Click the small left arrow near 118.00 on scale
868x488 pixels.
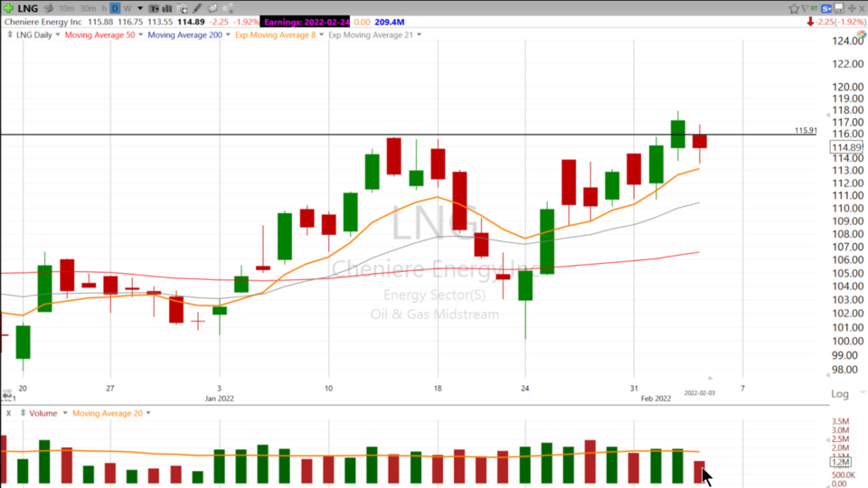click(827, 115)
